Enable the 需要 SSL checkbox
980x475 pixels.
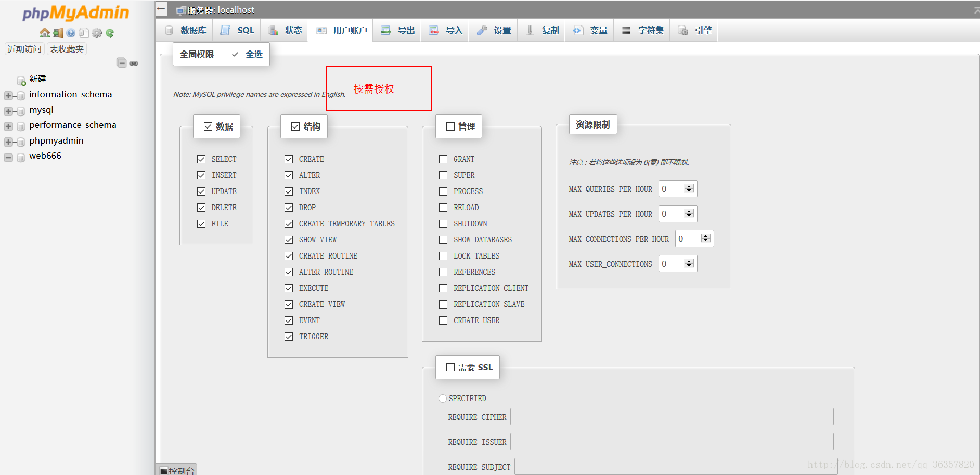tap(450, 367)
